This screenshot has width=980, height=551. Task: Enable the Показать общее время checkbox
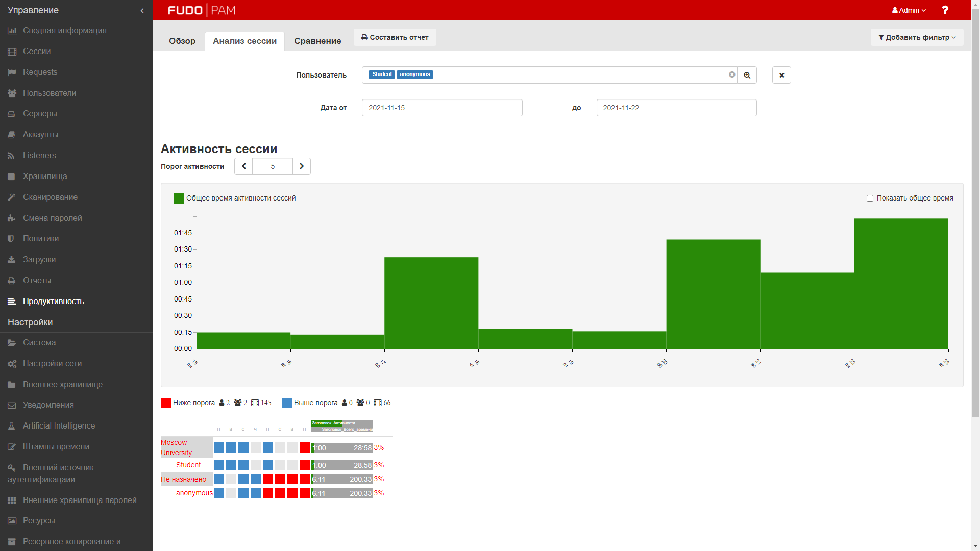pos(870,198)
